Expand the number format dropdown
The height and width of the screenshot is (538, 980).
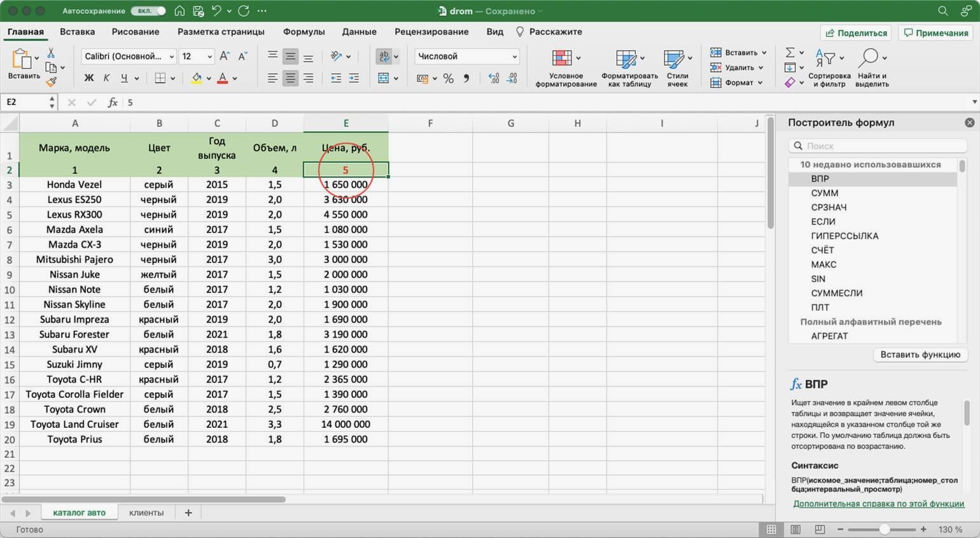(x=466, y=56)
